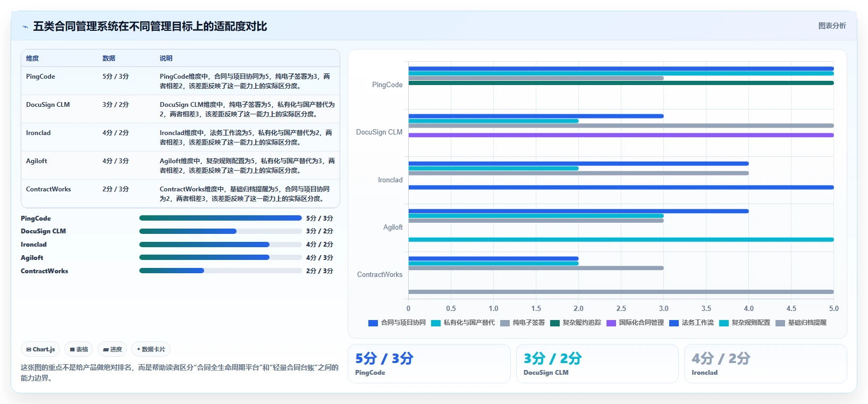868x404 pixels.
Task: Click the DocuSign CLM progress bar
Action: click(221, 231)
